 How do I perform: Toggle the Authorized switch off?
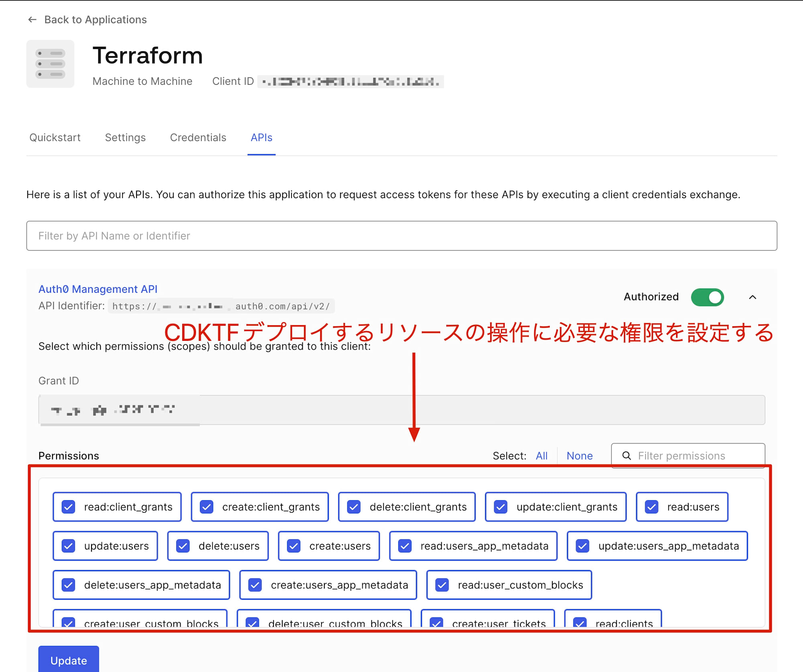click(x=707, y=297)
